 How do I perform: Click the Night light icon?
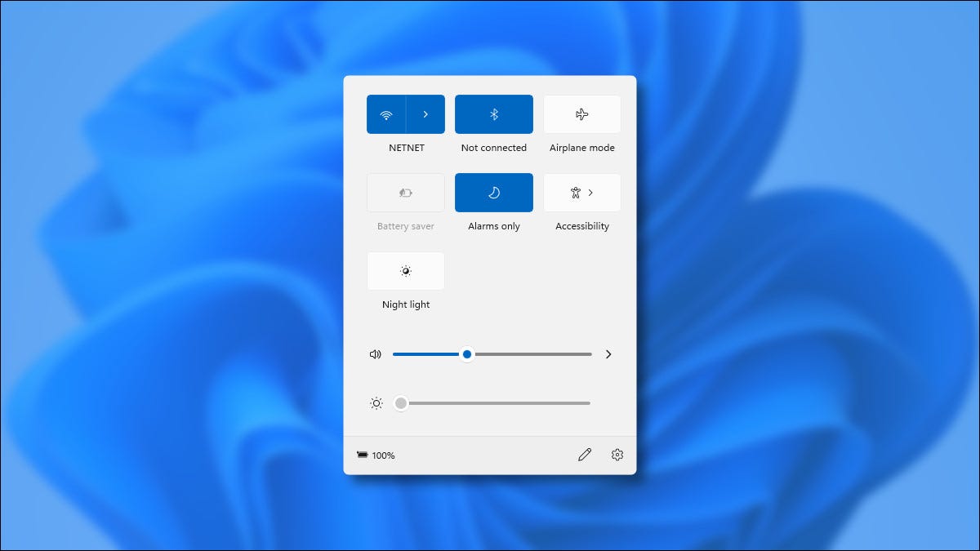405,270
